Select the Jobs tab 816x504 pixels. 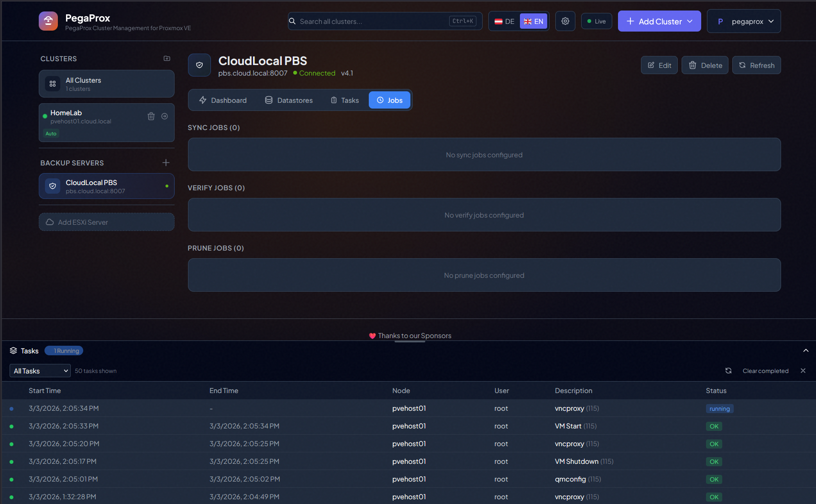(x=389, y=100)
